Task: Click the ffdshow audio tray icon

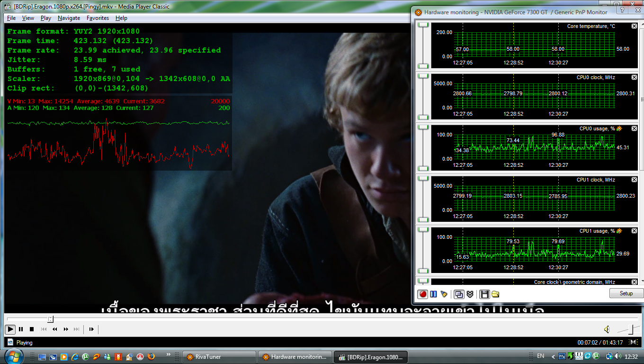Action: (x=562, y=356)
